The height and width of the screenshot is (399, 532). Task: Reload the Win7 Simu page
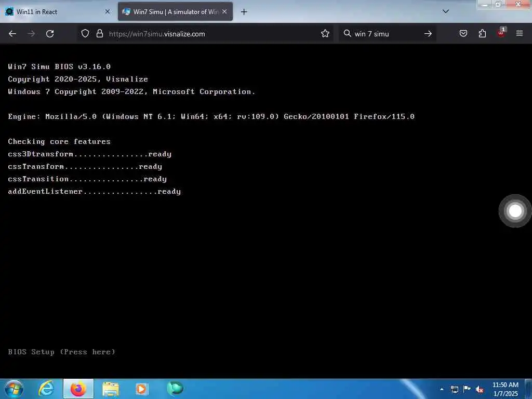point(50,34)
